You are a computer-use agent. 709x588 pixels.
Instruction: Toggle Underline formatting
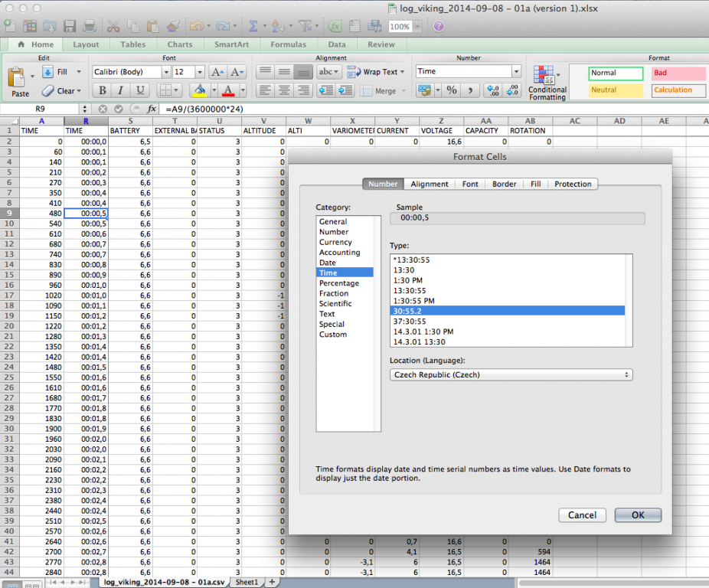tap(140, 90)
